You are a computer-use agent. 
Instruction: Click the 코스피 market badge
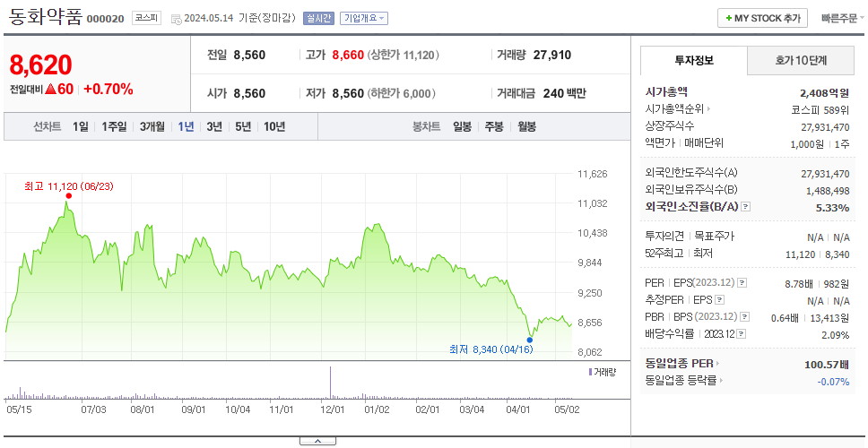pos(147,18)
